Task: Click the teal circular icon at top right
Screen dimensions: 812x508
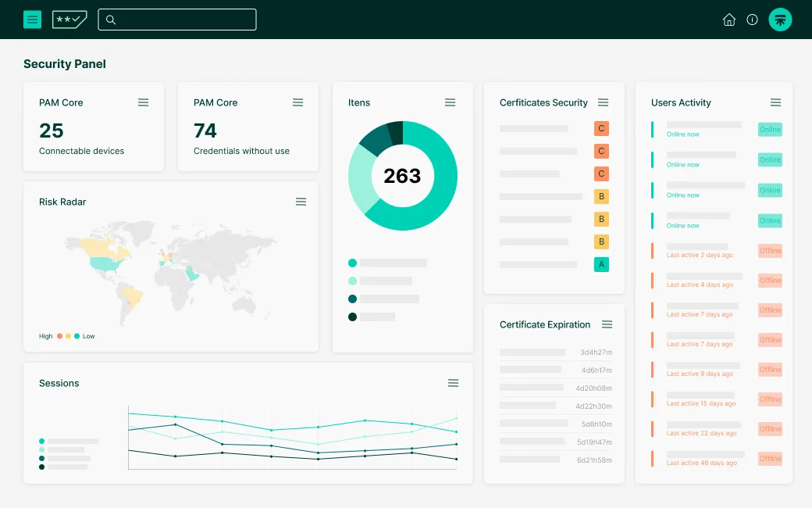Action: 781,20
